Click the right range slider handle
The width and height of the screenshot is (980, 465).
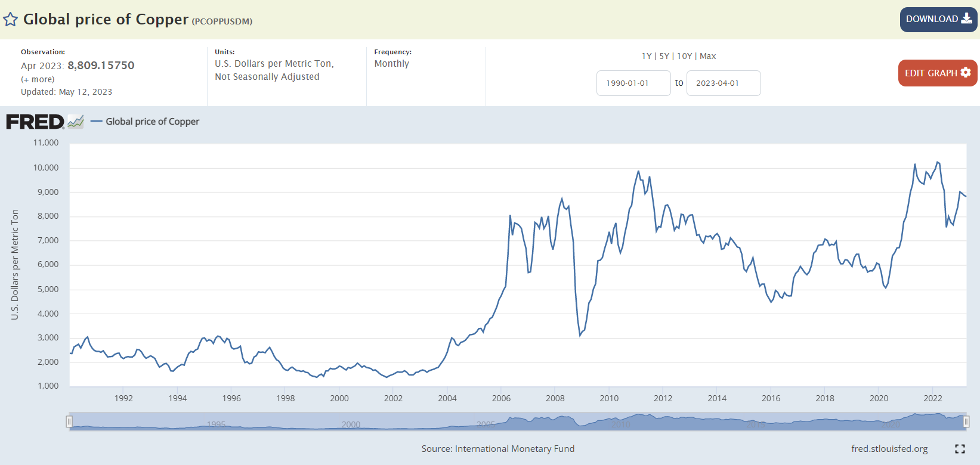(x=966, y=422)
